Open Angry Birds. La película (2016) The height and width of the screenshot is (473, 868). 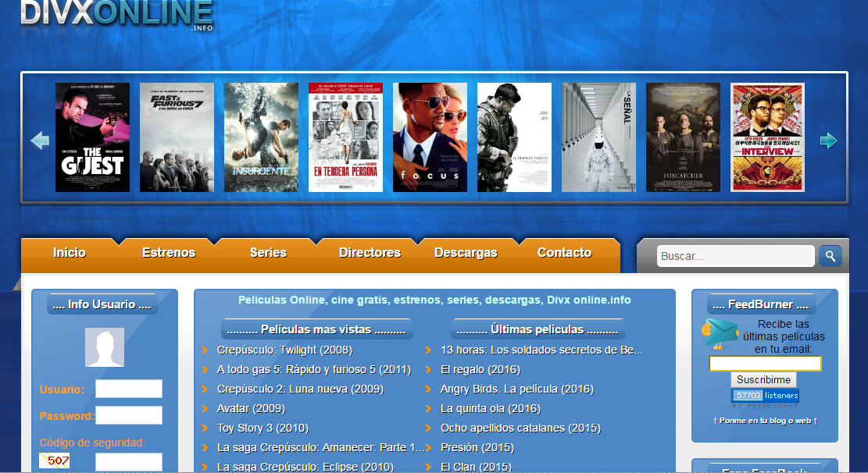(x=517, y=389)
